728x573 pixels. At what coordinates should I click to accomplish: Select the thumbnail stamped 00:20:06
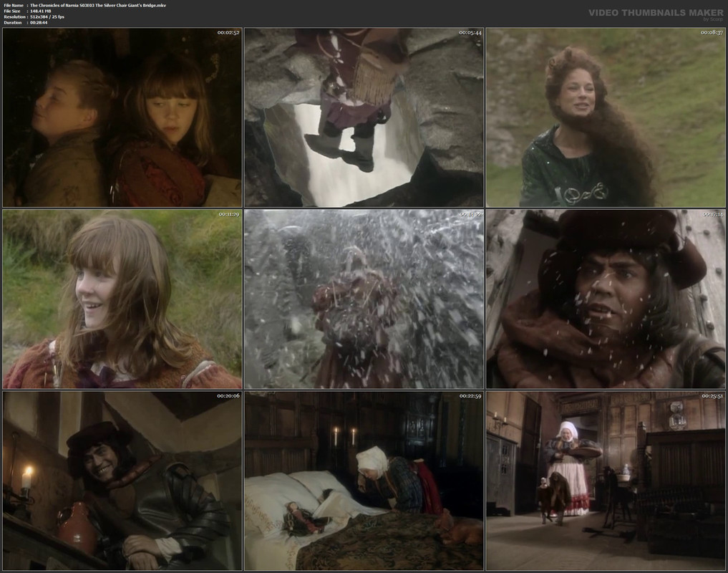point(122,481)
